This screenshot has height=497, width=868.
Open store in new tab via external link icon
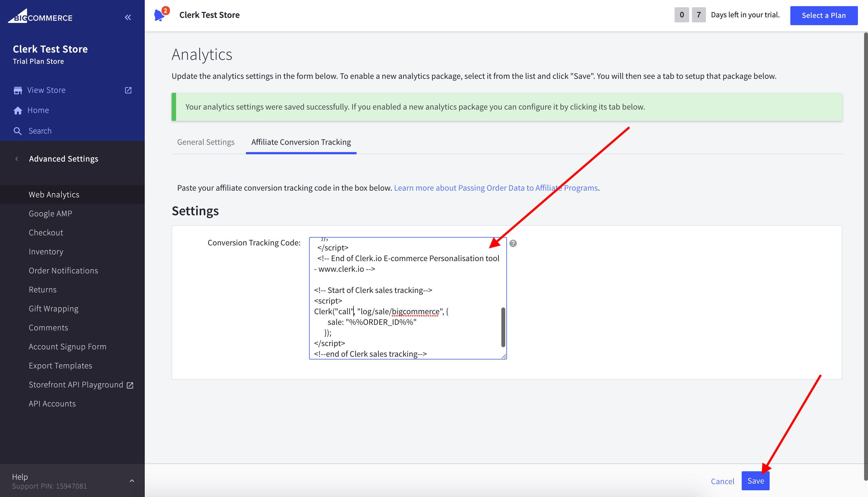(128, 90)
